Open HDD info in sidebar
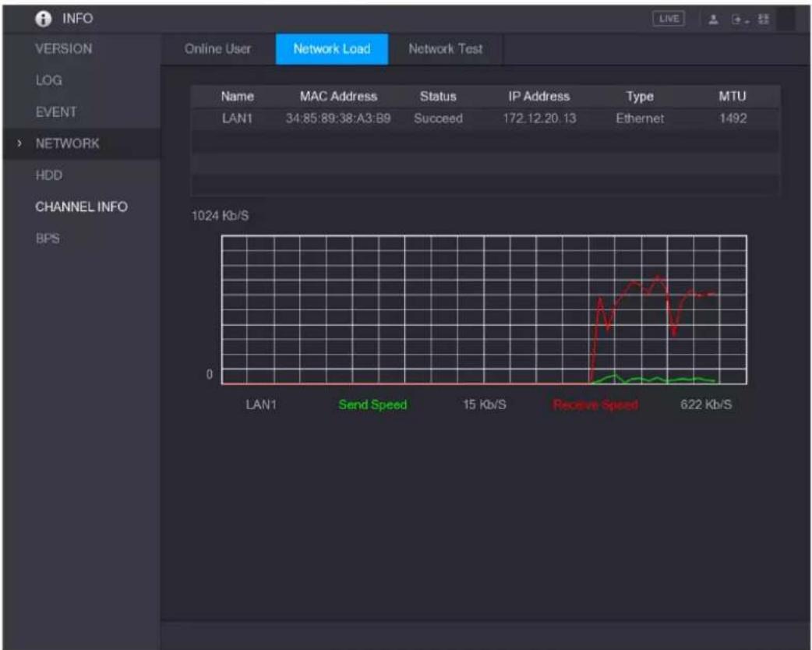Image resolution: width=812 pixels, height=650 pixels. pos(48,175)
